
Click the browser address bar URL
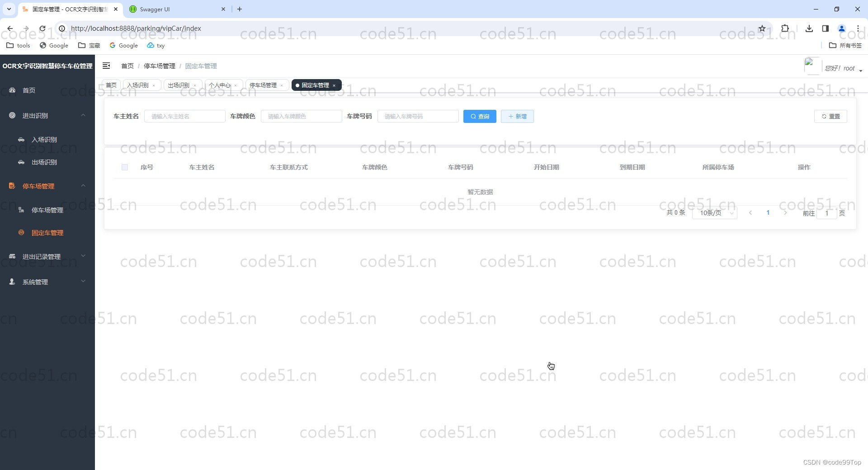coord(136,28)
